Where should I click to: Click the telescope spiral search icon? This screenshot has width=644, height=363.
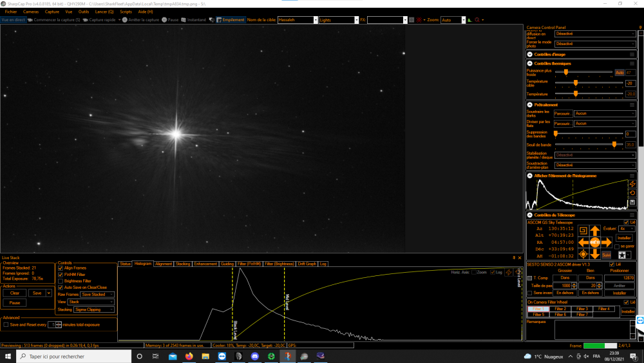click(583, 231)
